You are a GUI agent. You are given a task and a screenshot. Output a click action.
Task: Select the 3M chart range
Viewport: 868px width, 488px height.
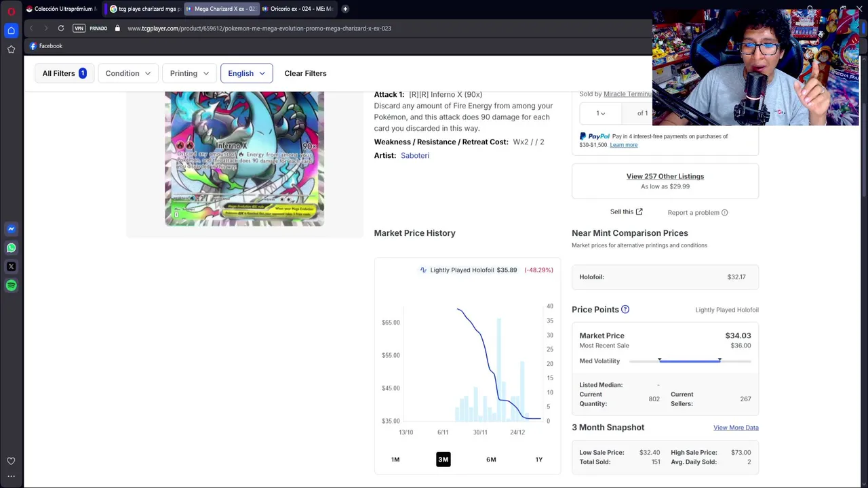[x=443, y=460]
